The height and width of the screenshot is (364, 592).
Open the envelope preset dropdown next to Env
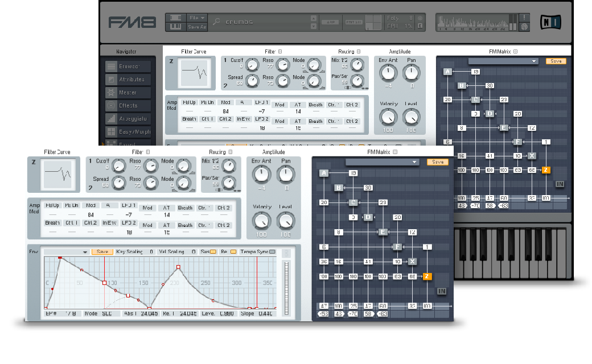(67, 251)
